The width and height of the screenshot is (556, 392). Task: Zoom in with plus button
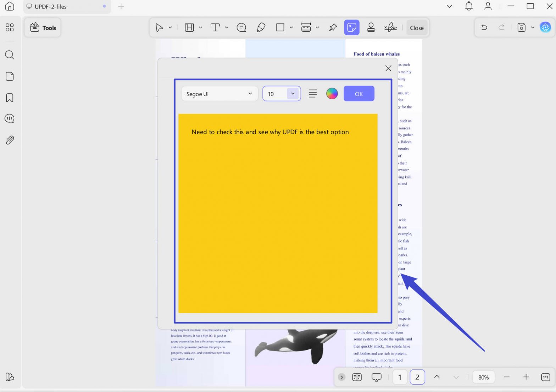coord(526,377)
